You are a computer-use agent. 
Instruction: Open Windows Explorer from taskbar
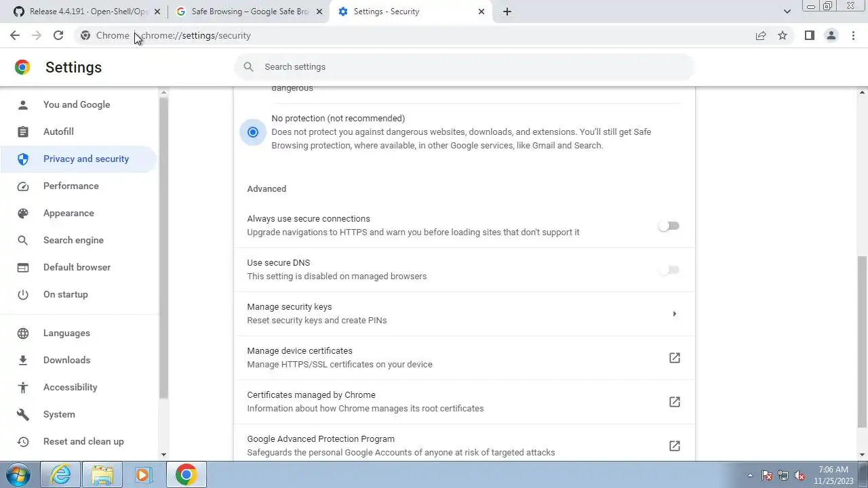[102, 475]
